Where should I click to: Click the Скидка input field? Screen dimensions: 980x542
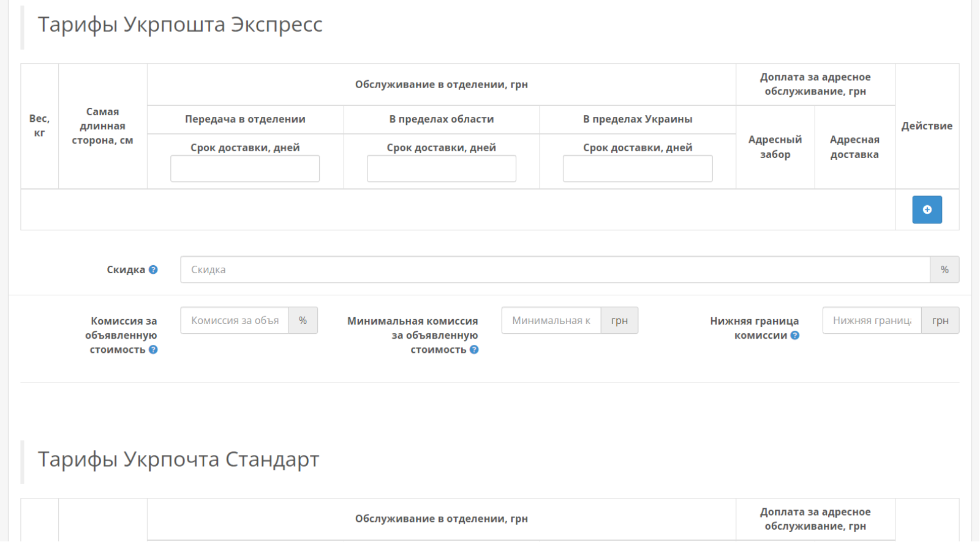[555, 269]
